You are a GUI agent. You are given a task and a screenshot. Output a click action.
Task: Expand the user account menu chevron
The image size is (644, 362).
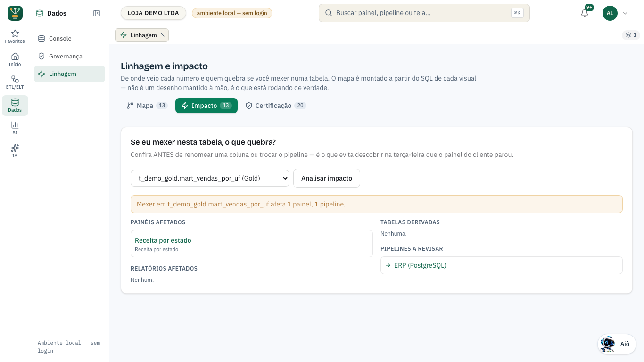point(625,13)
